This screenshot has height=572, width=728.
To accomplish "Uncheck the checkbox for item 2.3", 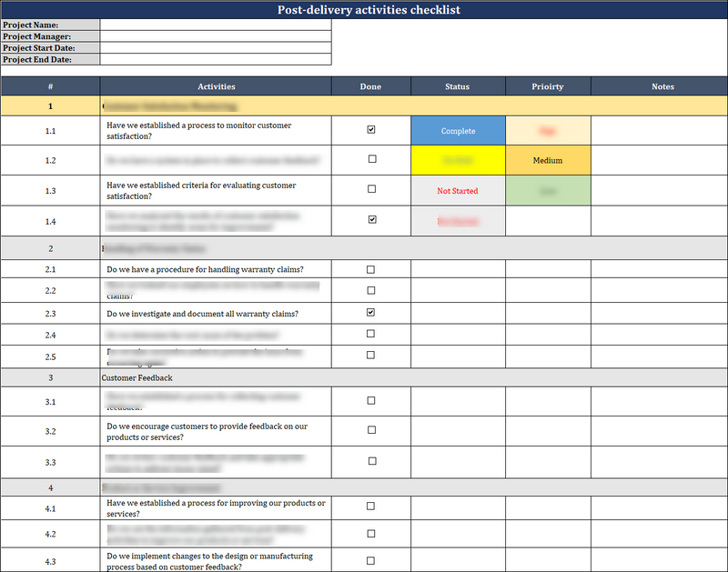I will pos(370,313).
